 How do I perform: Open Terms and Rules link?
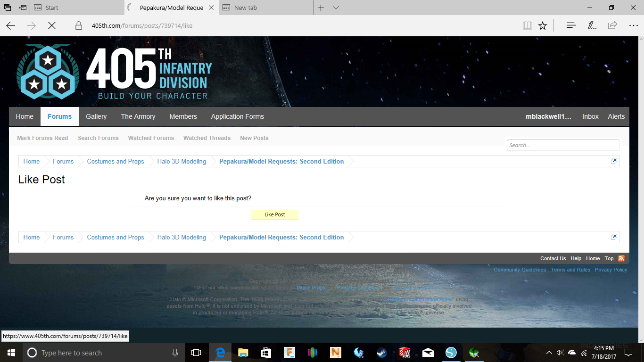(x=570, y=270)
